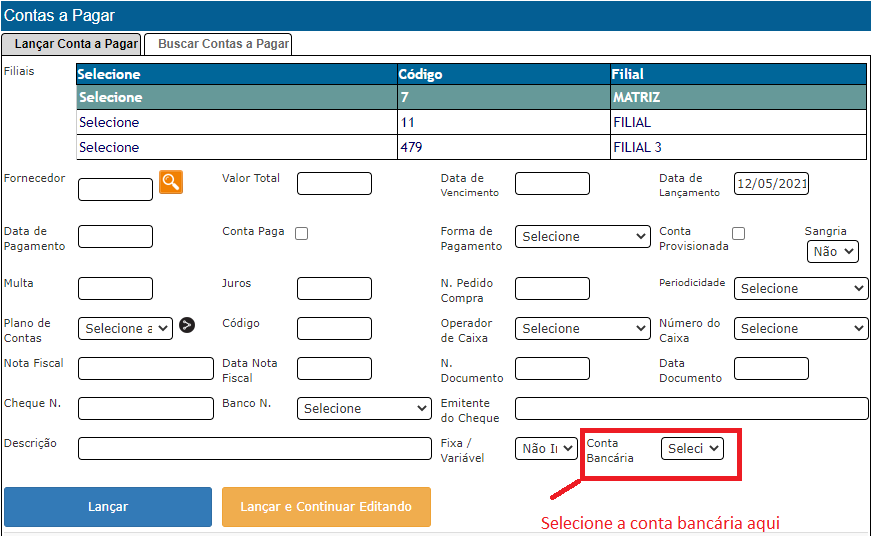875x536 pixels.
Task: Switch to the Buscar Contas a Pagar tab
Action: click(223, 44)
